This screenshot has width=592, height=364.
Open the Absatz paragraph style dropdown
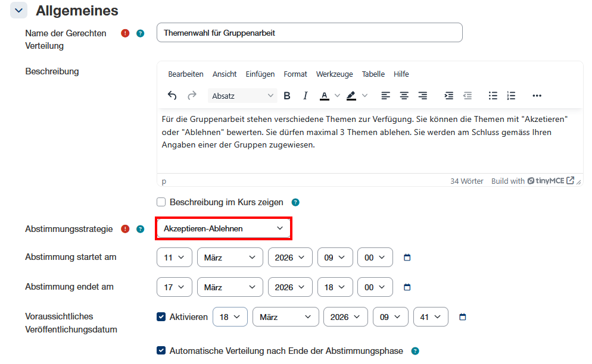(243, 96)
